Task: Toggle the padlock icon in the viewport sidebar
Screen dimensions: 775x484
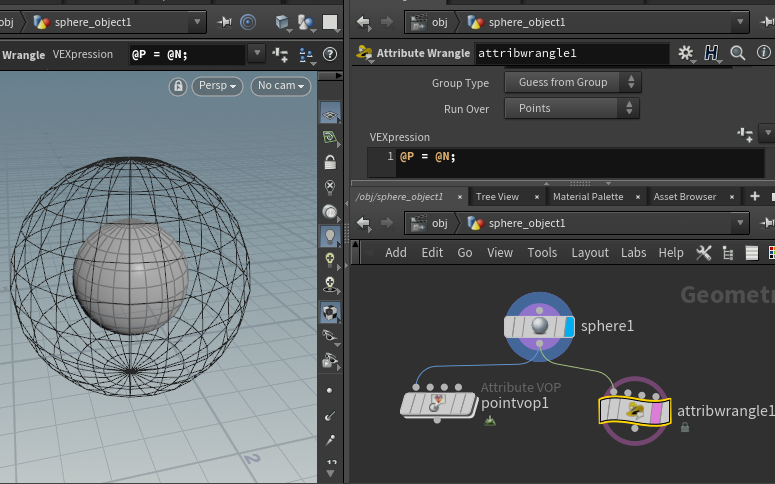Action: [x=330, y=162]
